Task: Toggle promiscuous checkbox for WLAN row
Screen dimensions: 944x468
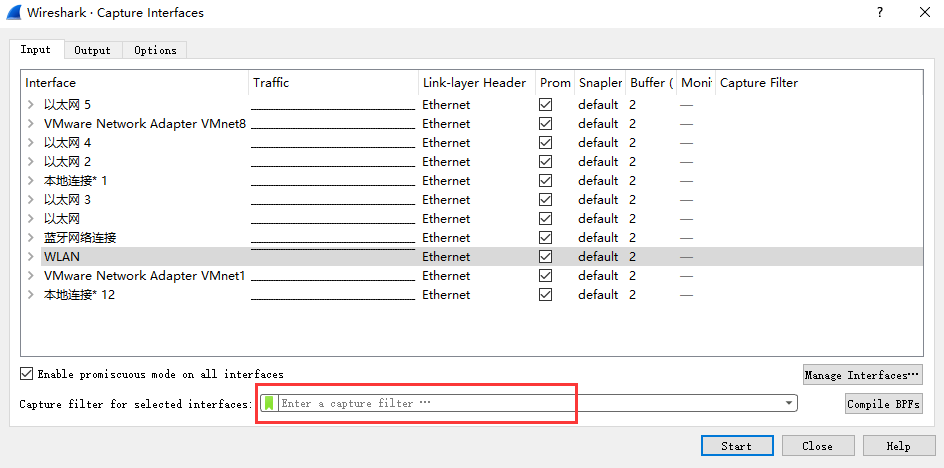Action: [545, 257]
